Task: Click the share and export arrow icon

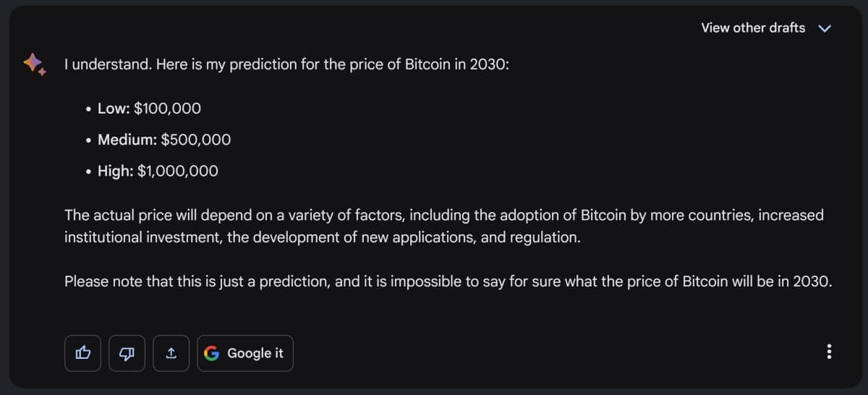Action: 171,353
